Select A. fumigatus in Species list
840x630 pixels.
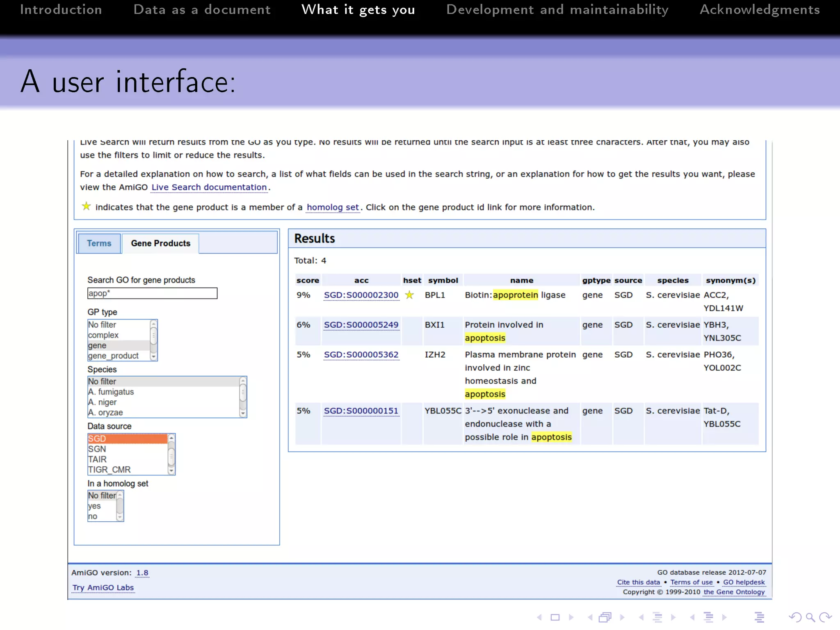pos(163,392)
